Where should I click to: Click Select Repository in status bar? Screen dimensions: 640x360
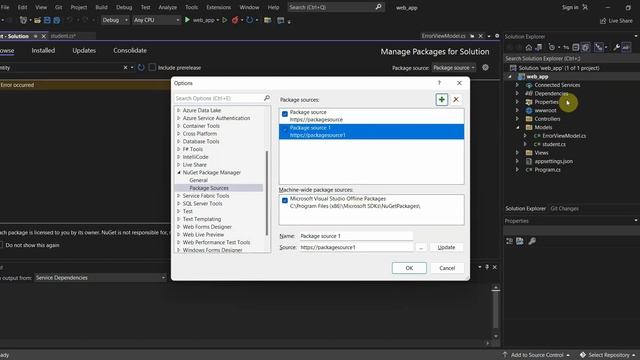click(x=608, y=355)
